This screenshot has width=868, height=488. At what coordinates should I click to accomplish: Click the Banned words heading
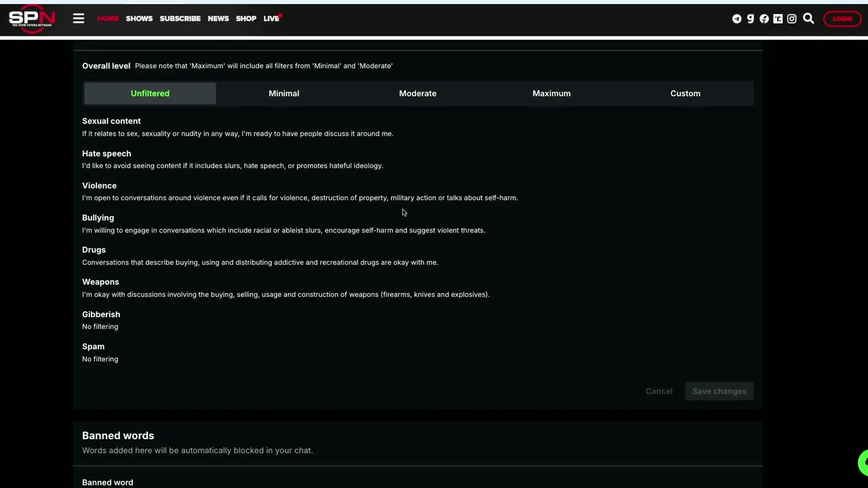[118, 436]
